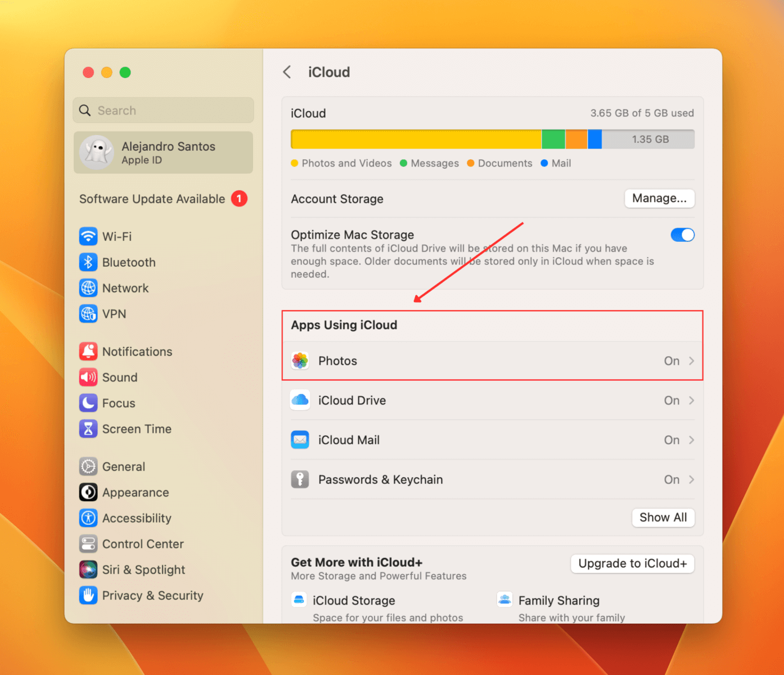Viewport: 784px width, 675px height.
Task: Go back with the back arrow
Action: [x=287, y=72]
